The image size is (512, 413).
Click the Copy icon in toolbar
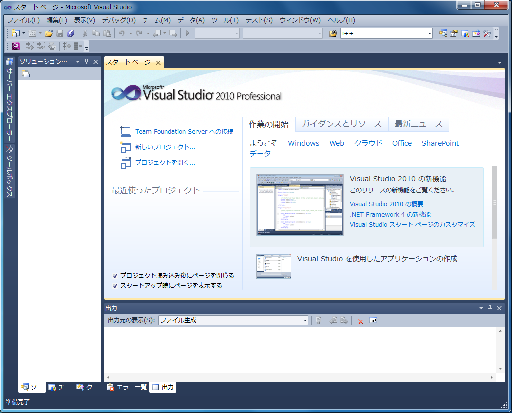point(96,33)
